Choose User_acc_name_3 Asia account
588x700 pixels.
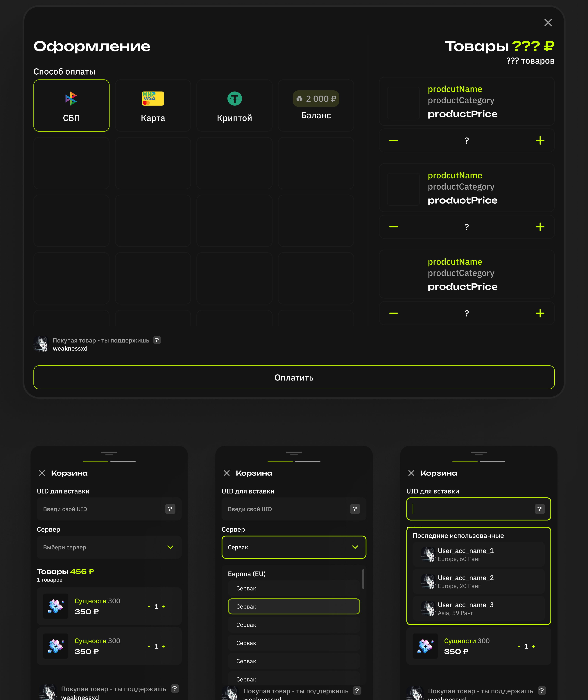478,609
